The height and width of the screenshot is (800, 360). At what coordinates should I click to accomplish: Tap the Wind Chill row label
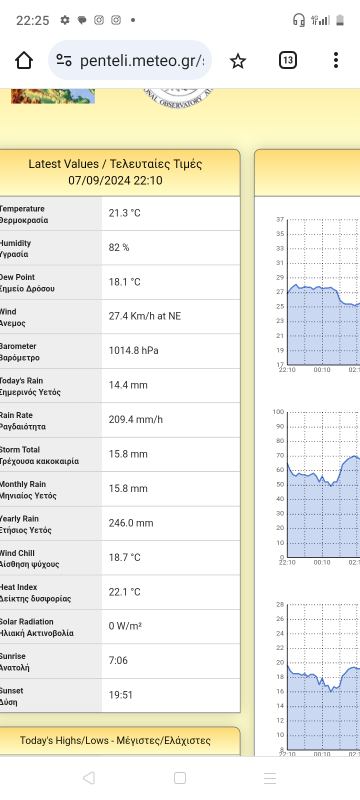pos(30,559)
